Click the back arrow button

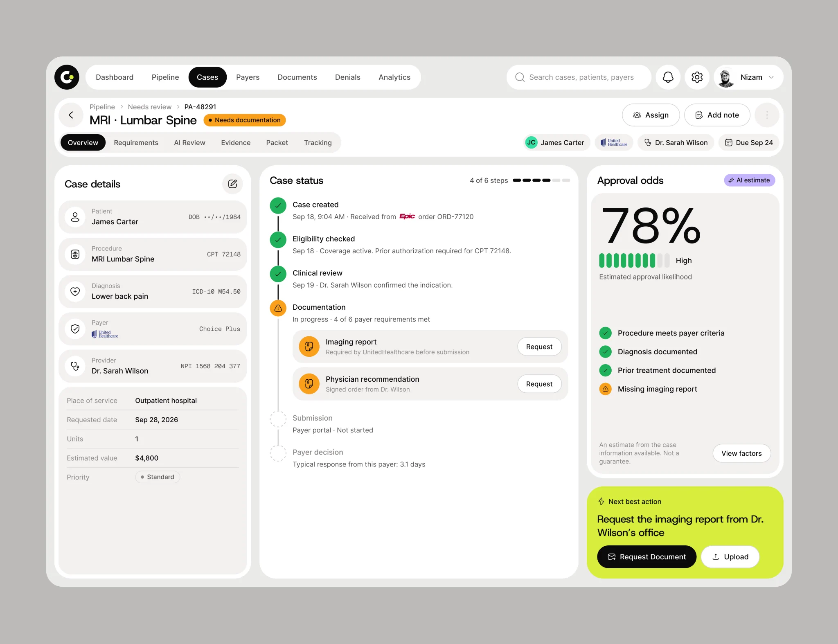pyautogui.click(x=71, y=115)
